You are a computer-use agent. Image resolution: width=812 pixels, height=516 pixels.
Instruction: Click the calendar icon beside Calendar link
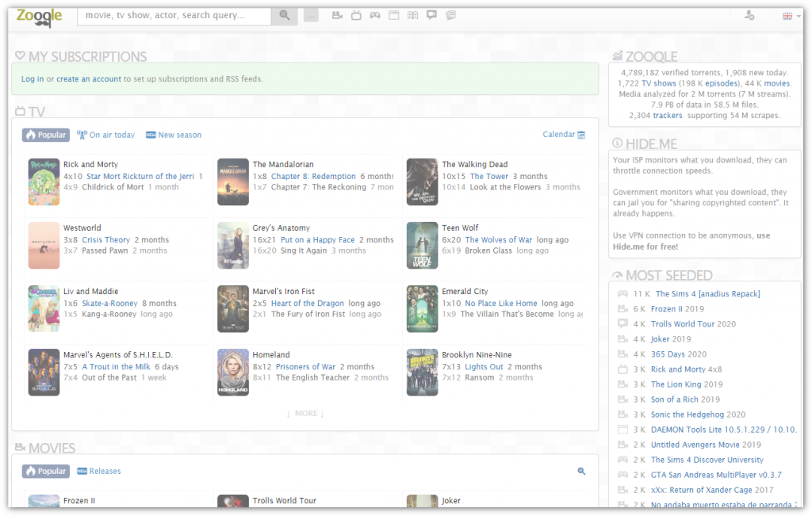point(581,135)
